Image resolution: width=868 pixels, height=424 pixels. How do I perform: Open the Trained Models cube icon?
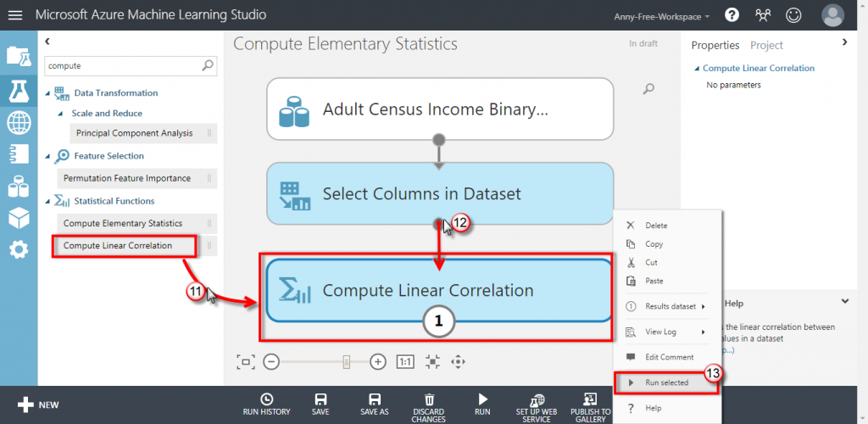point(19,218)
